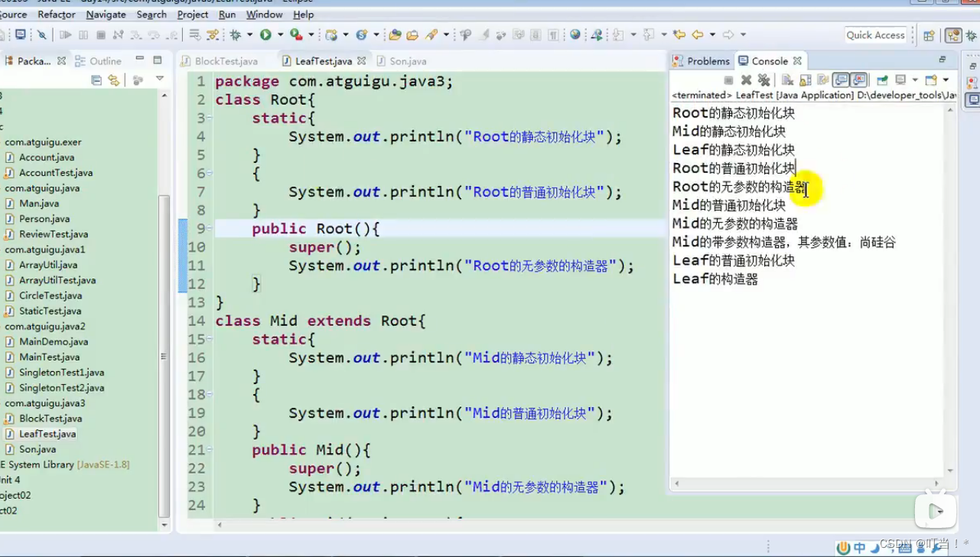The image size is (980, 557).
Task: Close the Console view tab
Action: [797, 61]
